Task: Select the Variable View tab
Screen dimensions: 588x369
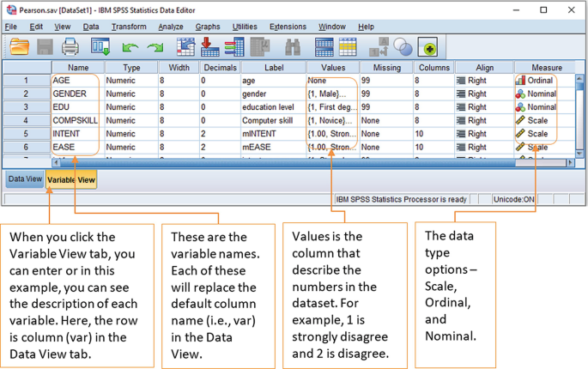Action: point(71,179)
